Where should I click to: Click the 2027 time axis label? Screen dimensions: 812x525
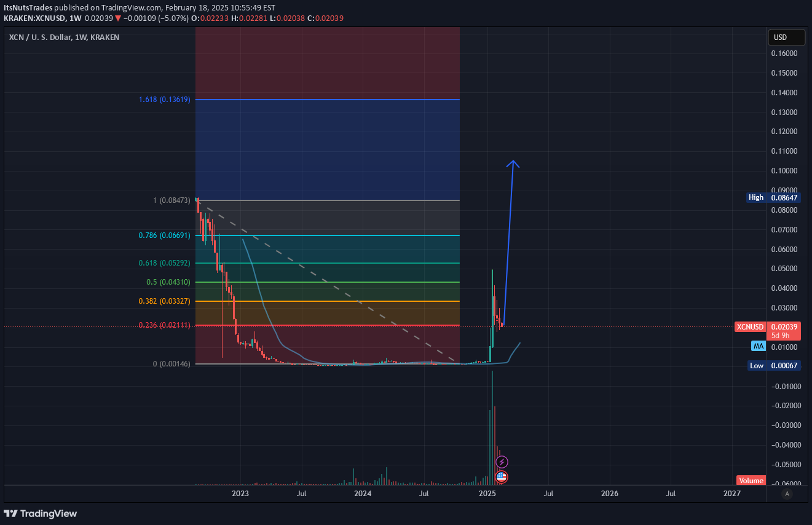732,494
